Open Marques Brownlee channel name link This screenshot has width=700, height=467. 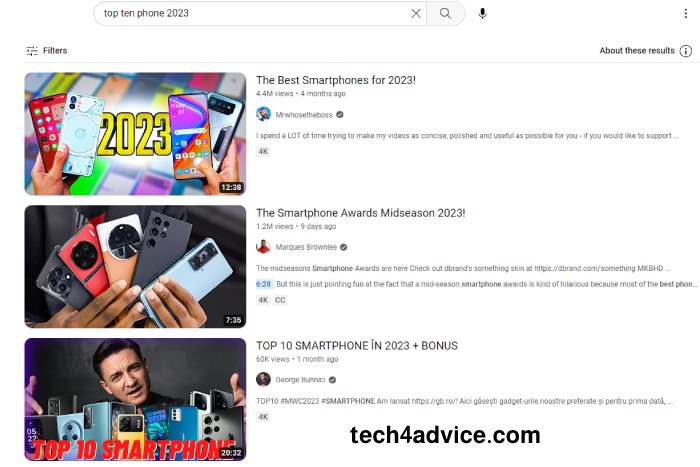[306, 247]
